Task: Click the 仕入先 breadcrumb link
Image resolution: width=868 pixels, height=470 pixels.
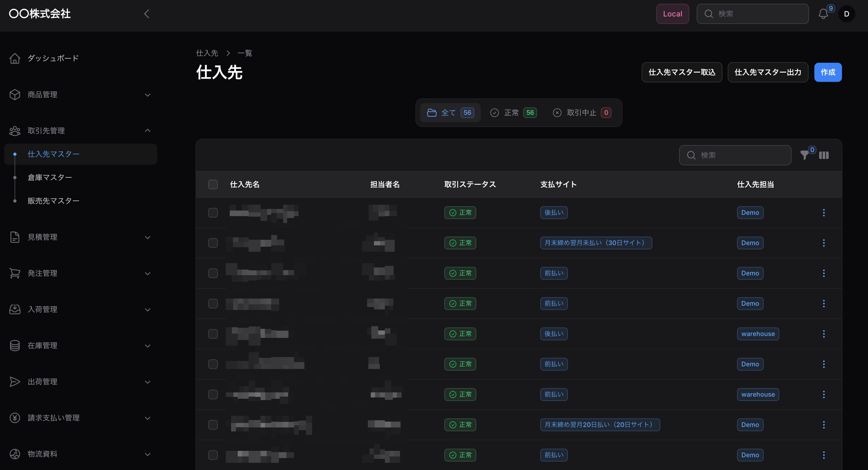Action: (207, 53)
